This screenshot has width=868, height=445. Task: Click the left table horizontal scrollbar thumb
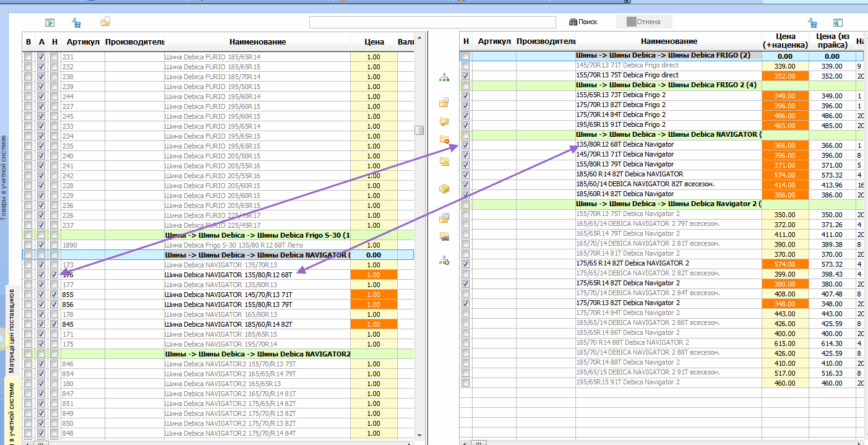coord(41,443)
